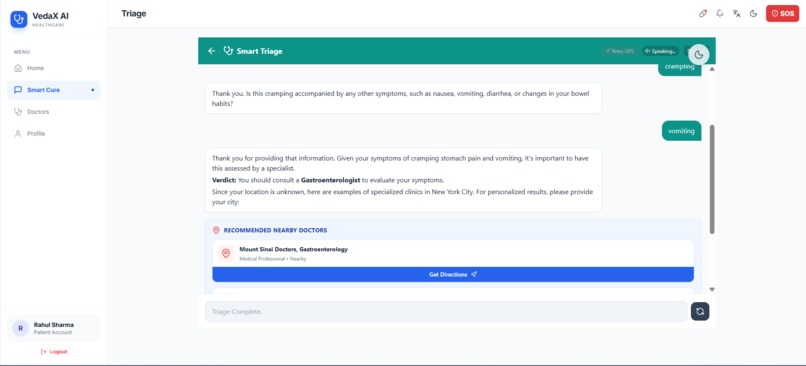806x366 pixels.
Task: Click the chat vertical scrollbar thumb
Action: (712, 179)
